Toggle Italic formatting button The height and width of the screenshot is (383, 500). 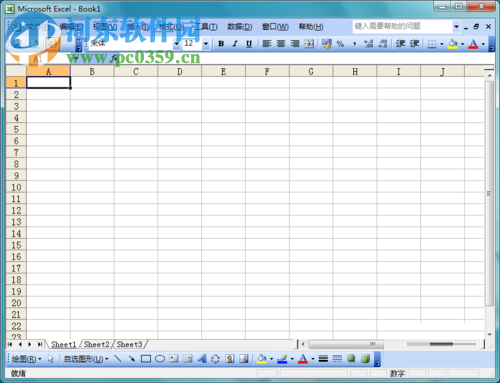[x=235, y=44]
